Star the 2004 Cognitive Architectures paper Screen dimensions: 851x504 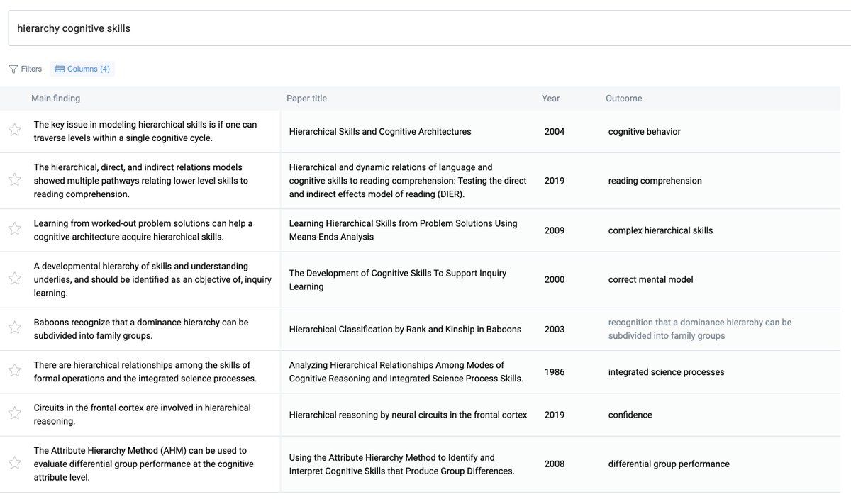pos(14,130)
